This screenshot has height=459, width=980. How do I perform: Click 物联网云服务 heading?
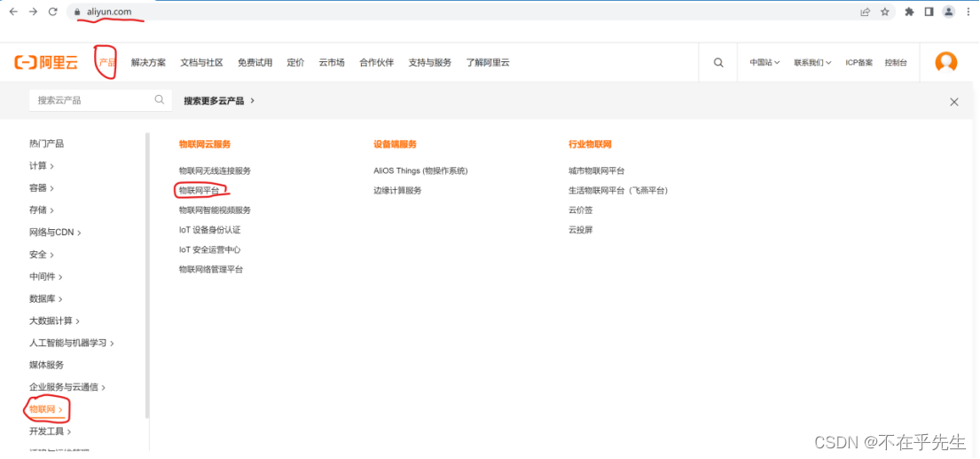pyautogui.click(x=204, y=145)
